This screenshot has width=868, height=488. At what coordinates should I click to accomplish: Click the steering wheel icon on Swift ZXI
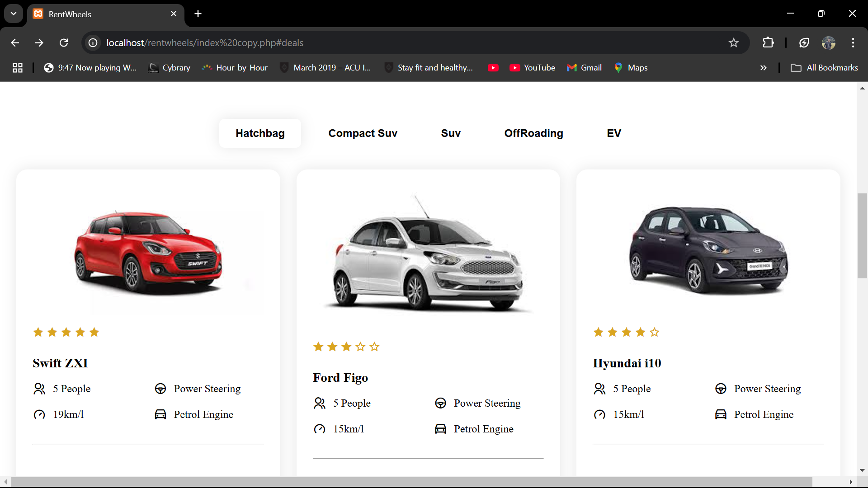coord(160,389)
